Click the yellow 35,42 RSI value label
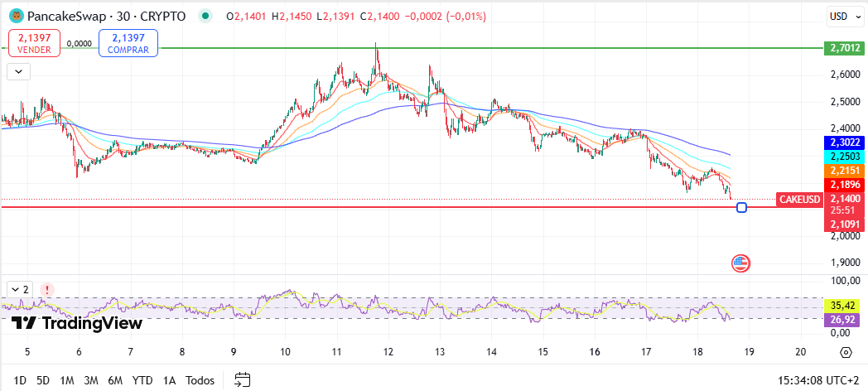 point(844,305)
